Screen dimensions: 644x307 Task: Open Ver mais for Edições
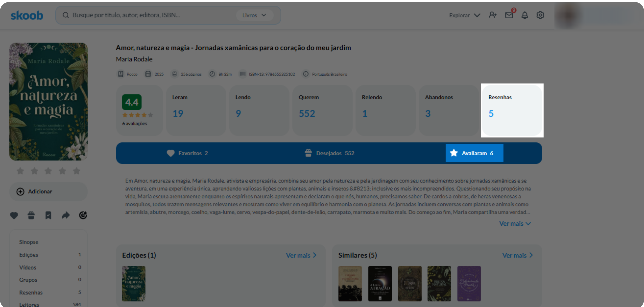point(301,255)
